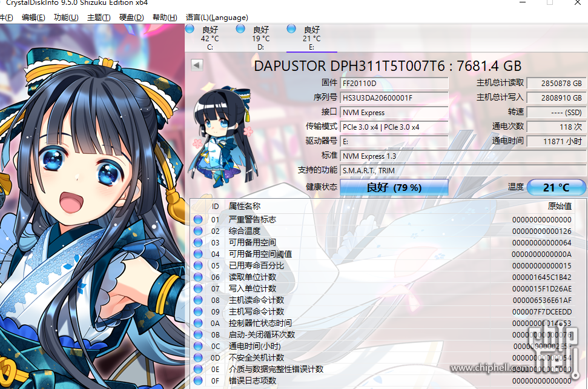Open the 功能(U) menu
Image resolution: width=588 pixels, height=389 pixels.
click(66, 17)
